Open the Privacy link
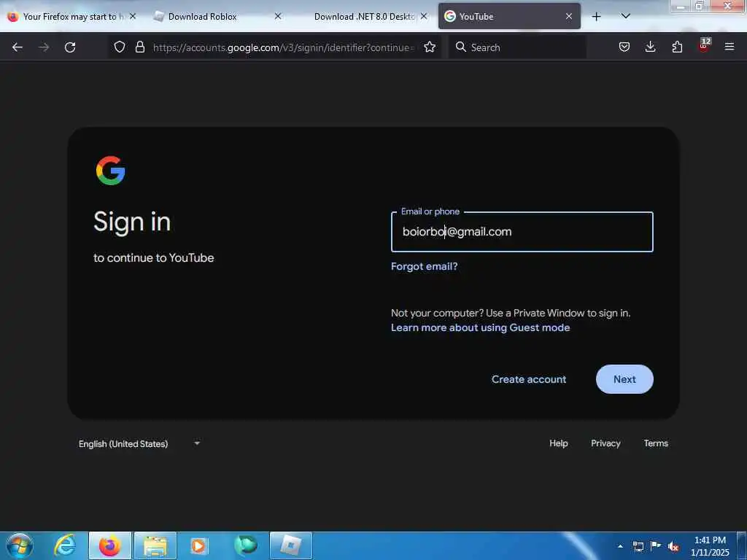 (605, 443)
